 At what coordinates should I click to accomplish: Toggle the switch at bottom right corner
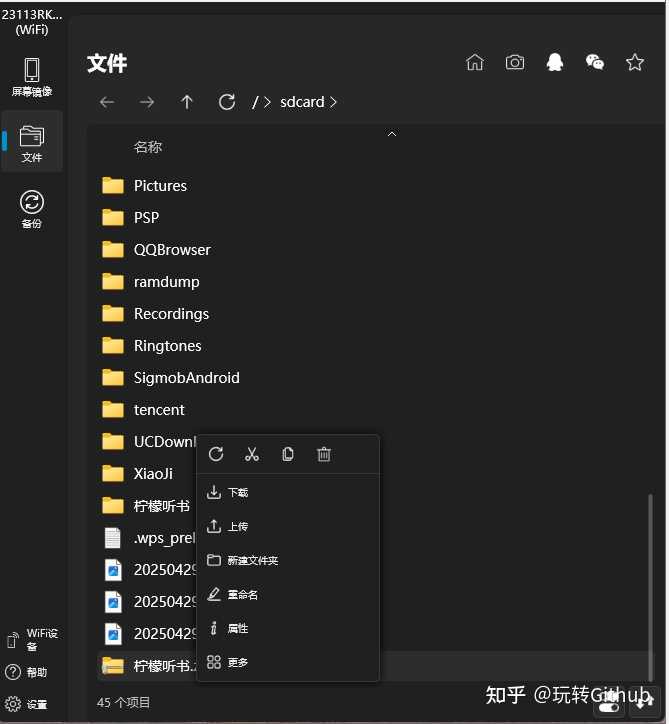click(609, 706)
